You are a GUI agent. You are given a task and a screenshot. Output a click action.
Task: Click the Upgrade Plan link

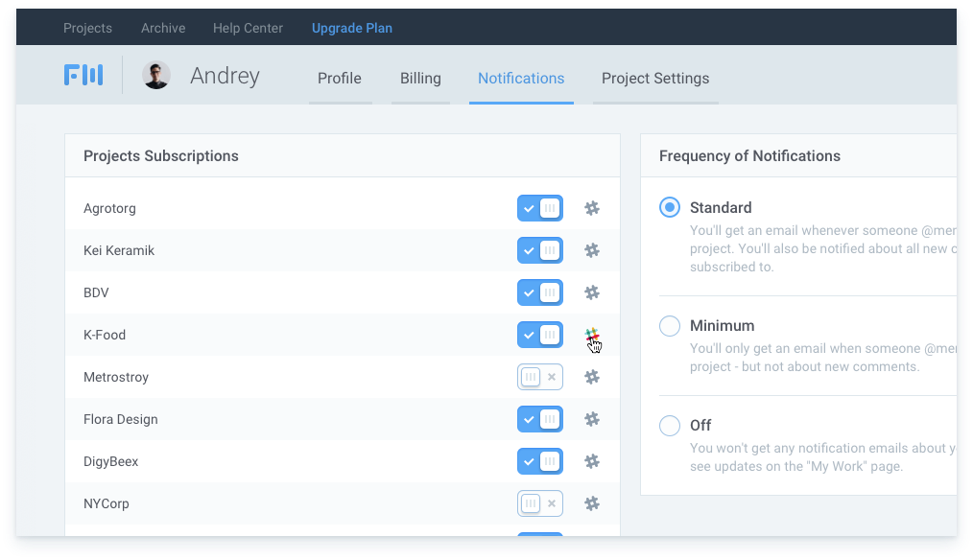pyautogui.click(x=352, y=28)
